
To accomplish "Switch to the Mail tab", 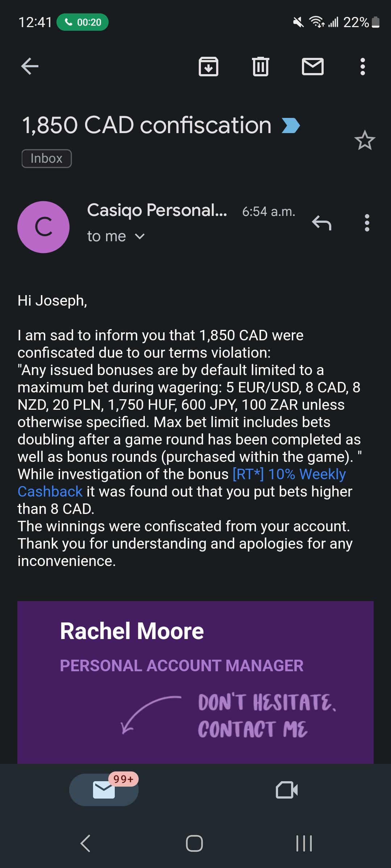I will [x=104, y=790].
